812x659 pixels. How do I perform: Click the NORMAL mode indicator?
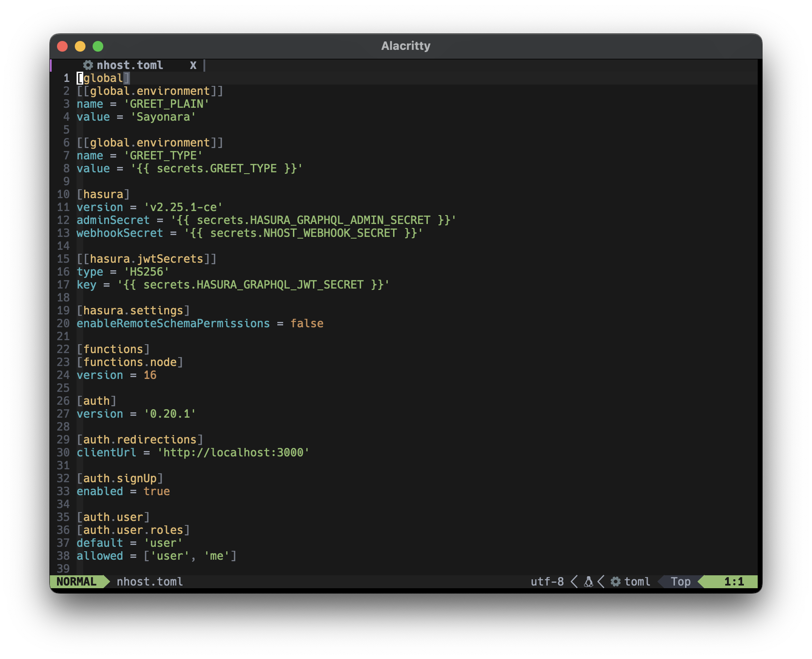[77, 582]
